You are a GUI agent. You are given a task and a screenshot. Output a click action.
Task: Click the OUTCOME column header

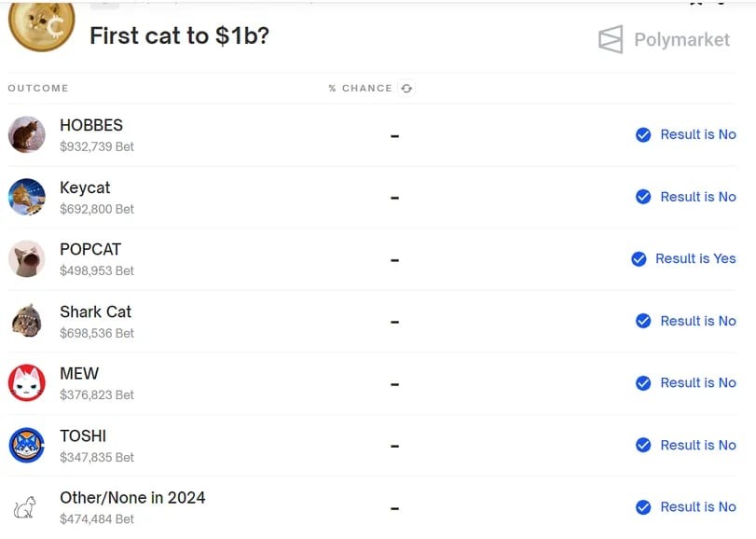38,89
